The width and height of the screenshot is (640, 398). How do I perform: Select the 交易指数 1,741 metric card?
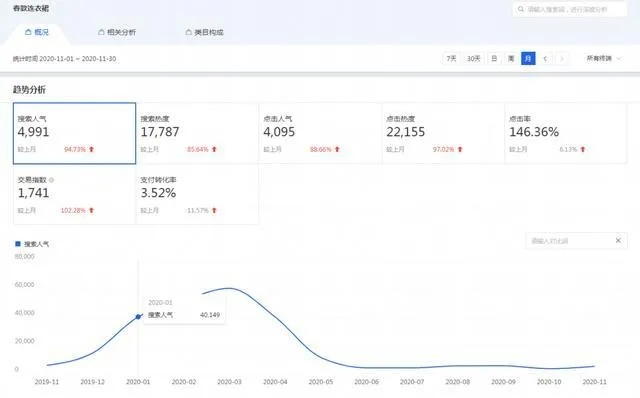(x=74, y=194)
